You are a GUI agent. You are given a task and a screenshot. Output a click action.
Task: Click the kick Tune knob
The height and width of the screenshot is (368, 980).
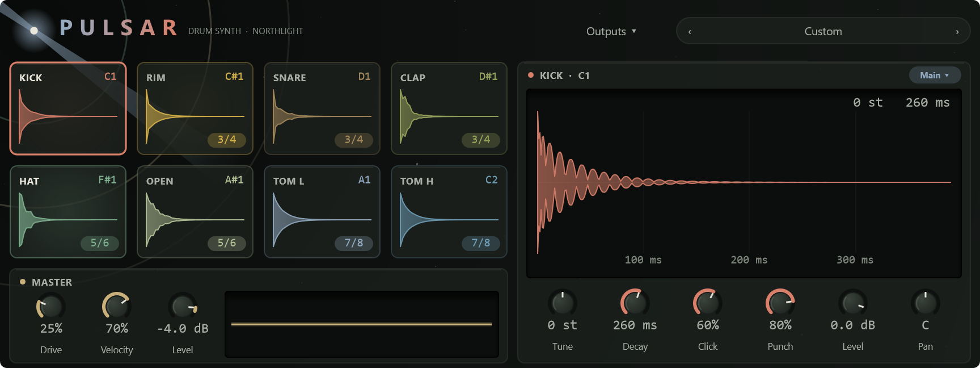pos(563,303)
